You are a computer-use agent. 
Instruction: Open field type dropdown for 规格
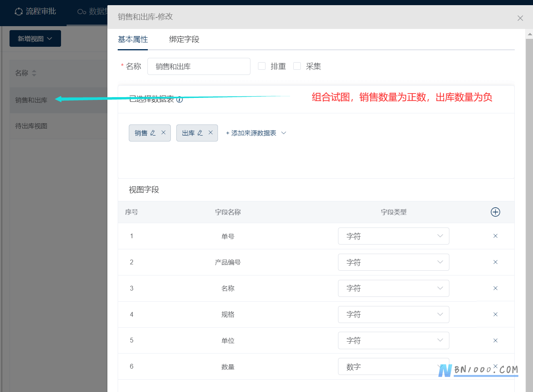point(394,314)
